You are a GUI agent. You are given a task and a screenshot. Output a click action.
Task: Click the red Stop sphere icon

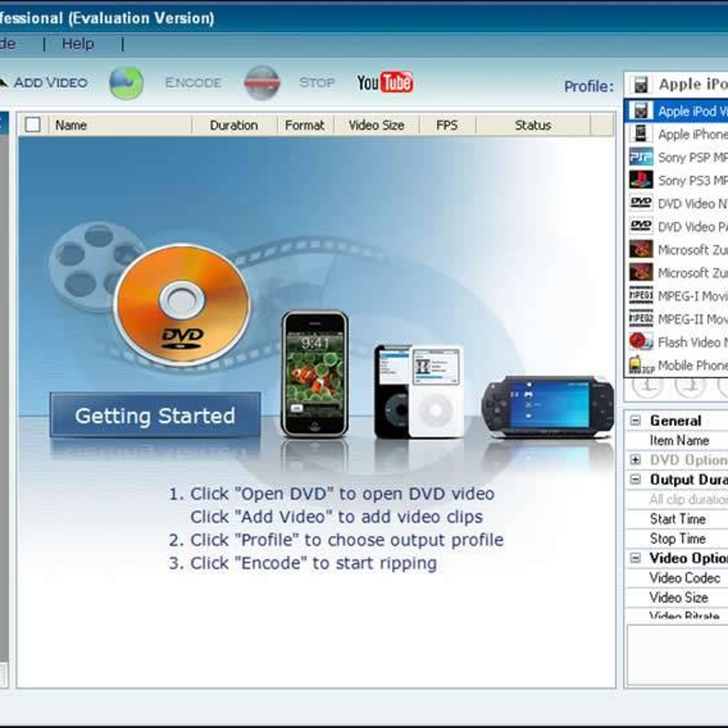(262, 83)
